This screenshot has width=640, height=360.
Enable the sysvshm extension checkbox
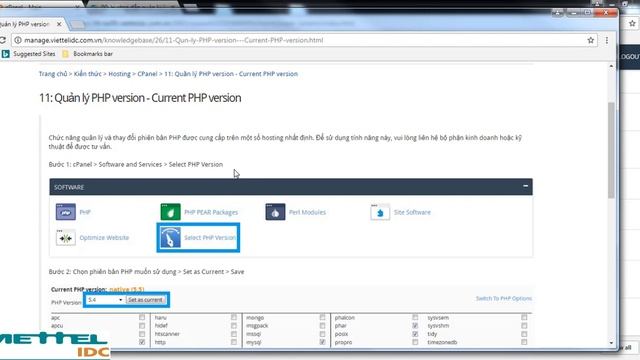[524, 326]
